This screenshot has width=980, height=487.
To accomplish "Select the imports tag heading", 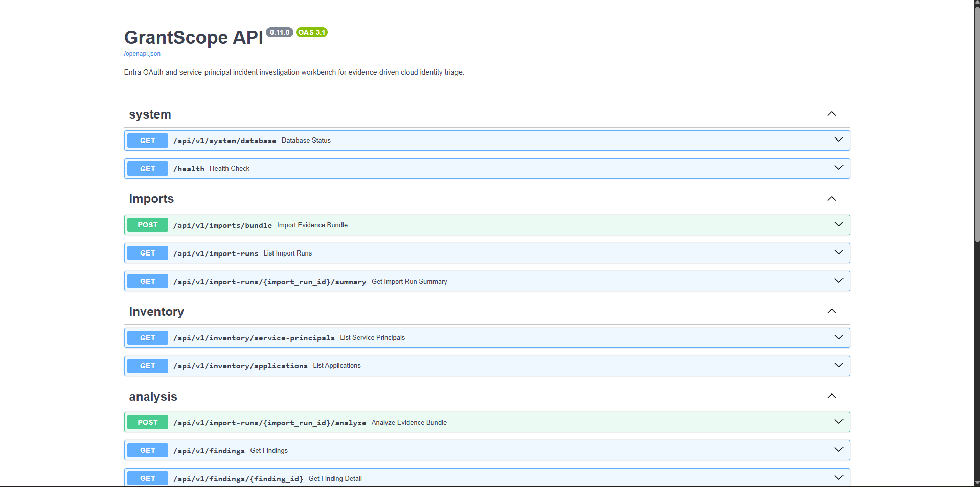I will coord(151,199).
